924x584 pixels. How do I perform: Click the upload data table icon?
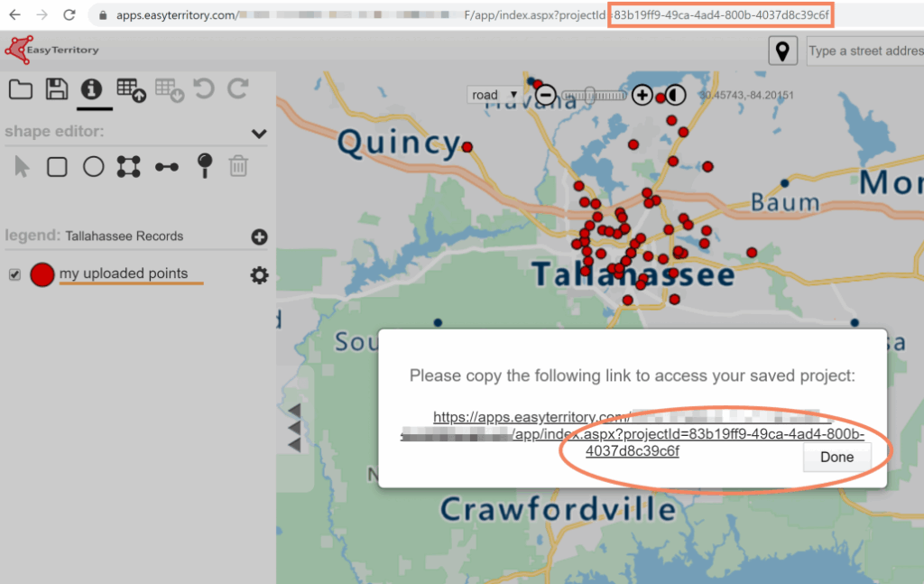click(131, 88)
